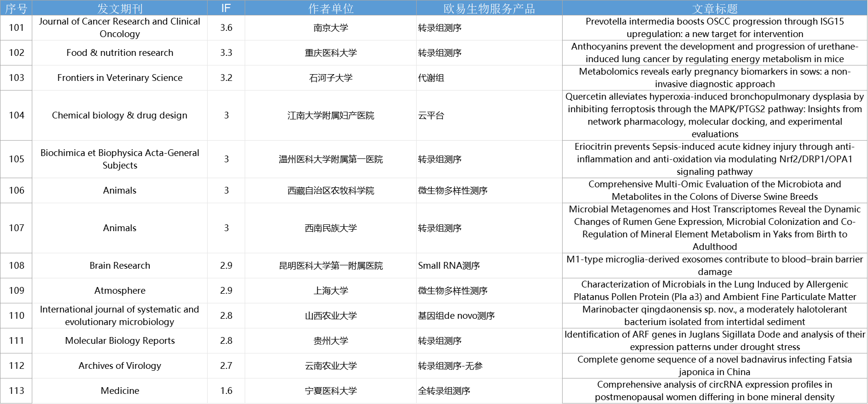Select the 温州医科大学附属第一医院 cell
Image resolution: width=868 pixels, height=404 pixels.
point(331,159)
